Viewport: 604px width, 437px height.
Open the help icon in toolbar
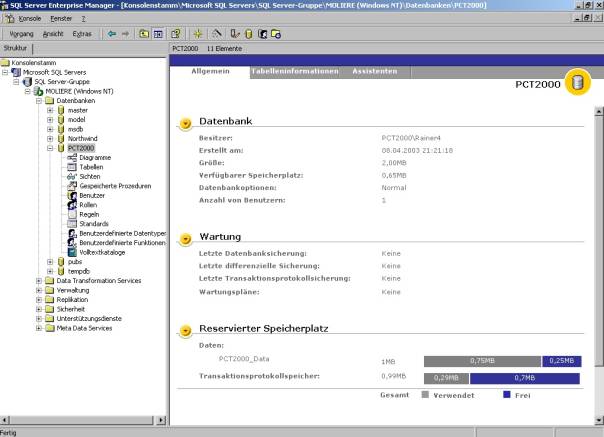pyautogui.click(x=176, y=34)
